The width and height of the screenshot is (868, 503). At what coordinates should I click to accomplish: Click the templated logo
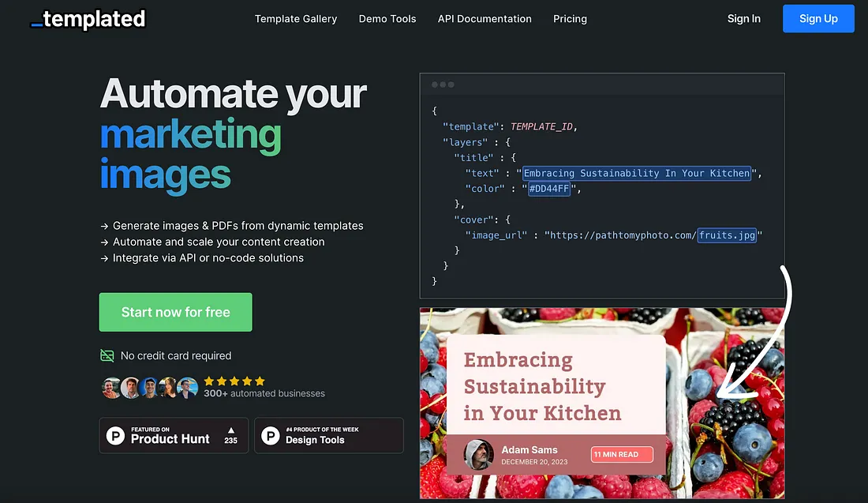click(x=88, y=19)
